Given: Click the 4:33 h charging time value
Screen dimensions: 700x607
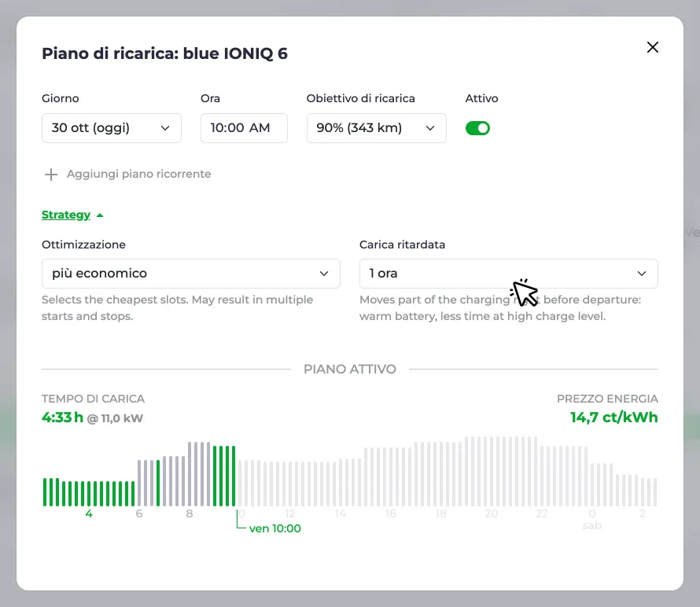Looking at the screenshot, I should click(62, 418).
